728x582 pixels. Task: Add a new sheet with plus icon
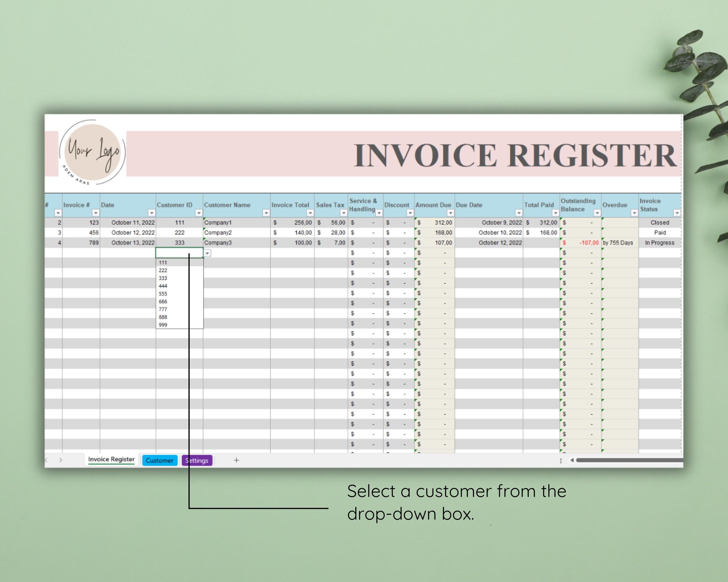coord(236,460)
